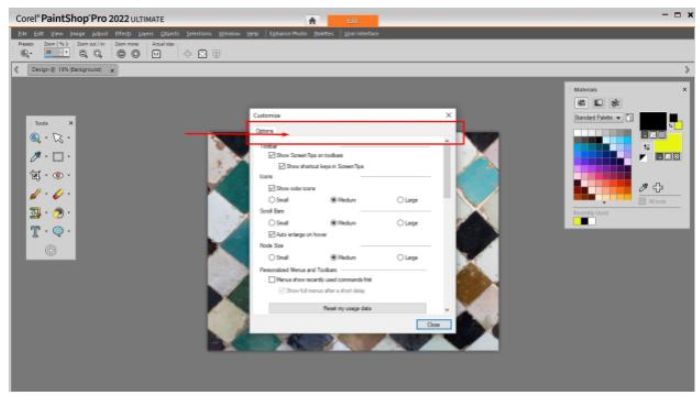Screen dimensions: 700x396
Task: Select the Text tool in Tools panel
Action: [35, 231]
